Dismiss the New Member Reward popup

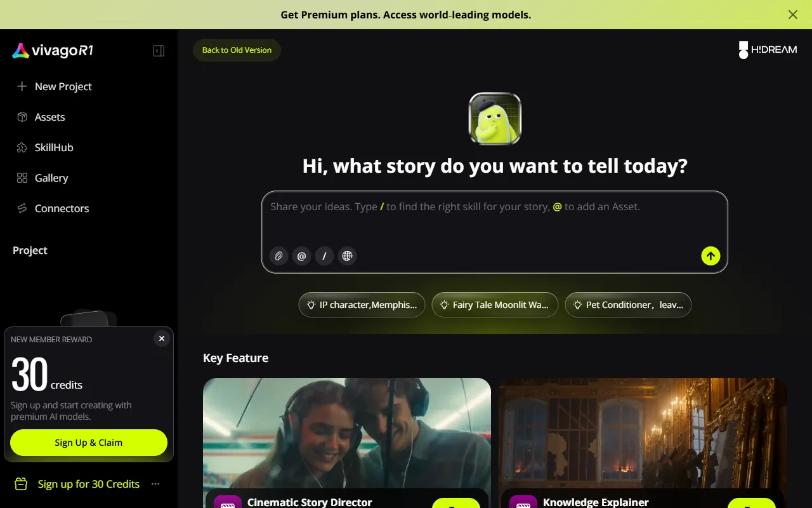162,338
